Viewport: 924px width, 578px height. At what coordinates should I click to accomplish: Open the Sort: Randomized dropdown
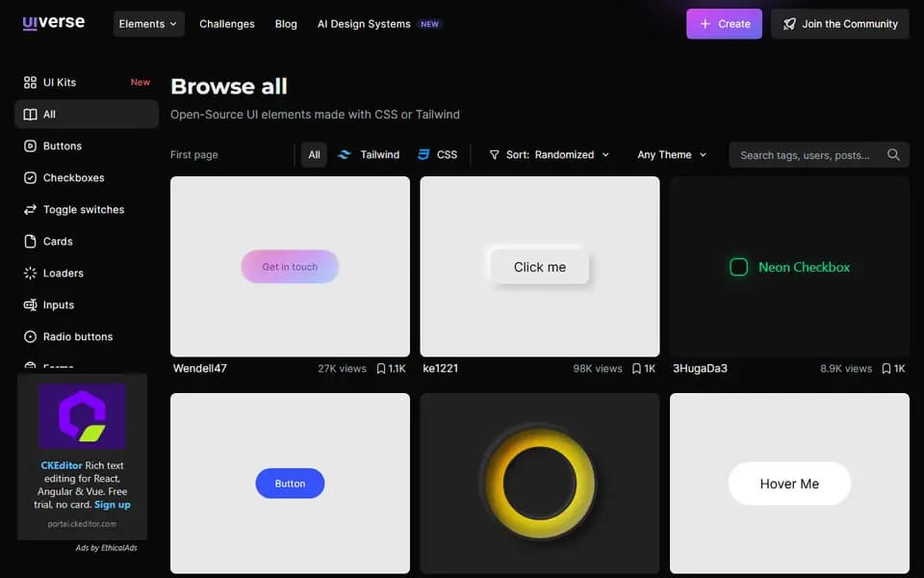click(x=550, y=155)
